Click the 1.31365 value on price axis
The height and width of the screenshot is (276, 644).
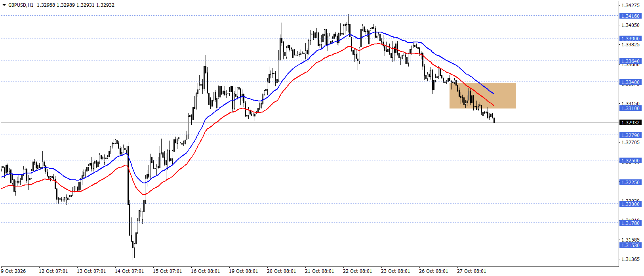click(631, 259)
